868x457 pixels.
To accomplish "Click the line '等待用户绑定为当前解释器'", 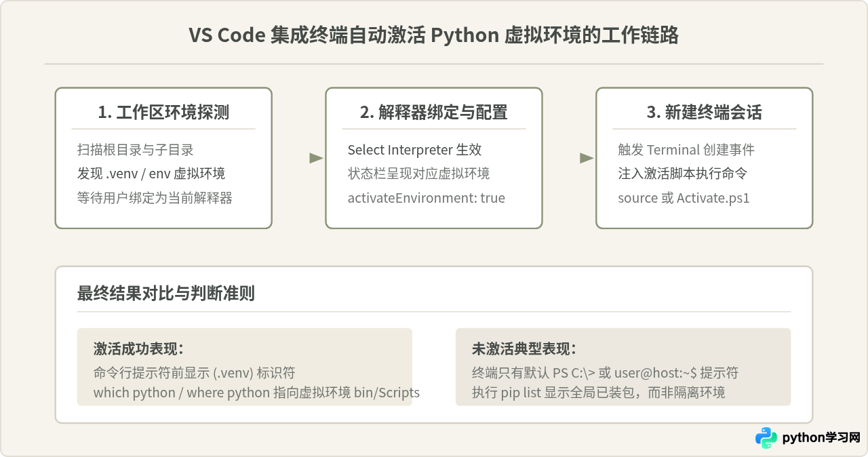I will pyautogui.click(x=155, y=198).
